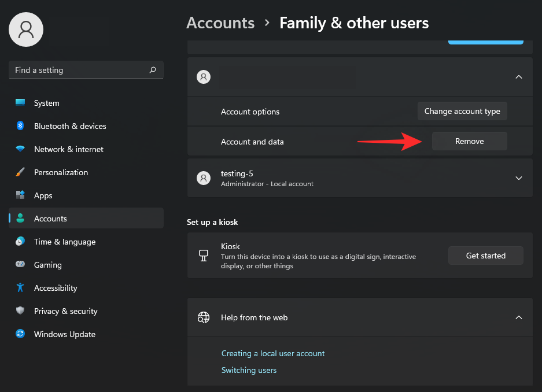The image size is (542, 392).
Task: Open Personalization via its paintbrush icon
Action: click(20, 172)
